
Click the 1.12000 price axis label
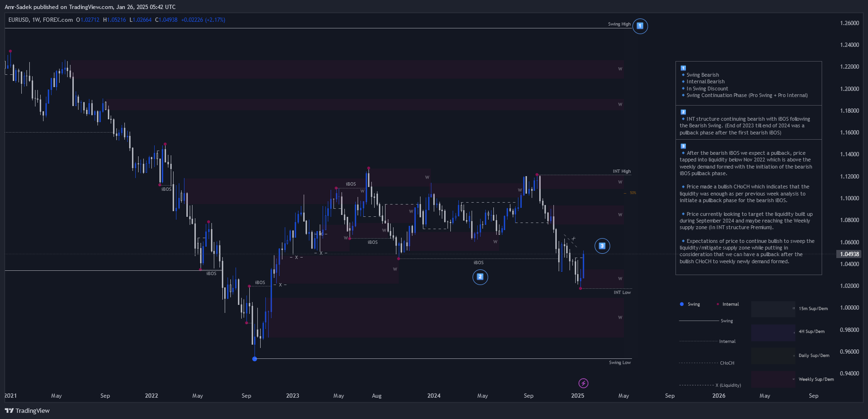pyautogui.click(x=850, y=177)
